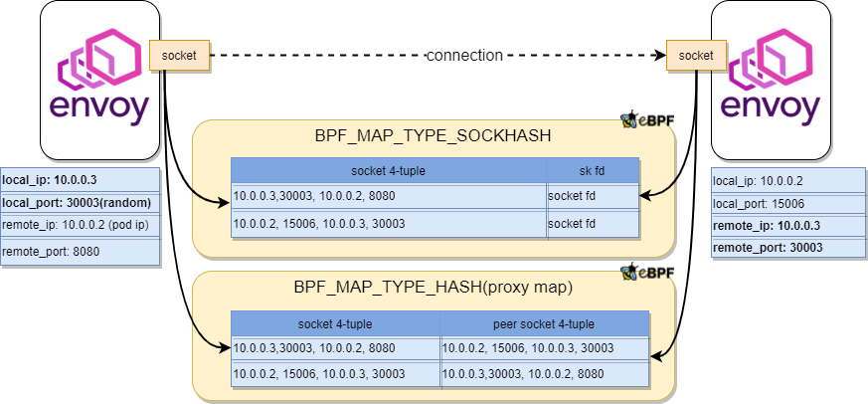The width and height of the screenshot is (868, 404).
Task: Select the eBPF bee icon above SOCKHASH map
Action: 646,118
